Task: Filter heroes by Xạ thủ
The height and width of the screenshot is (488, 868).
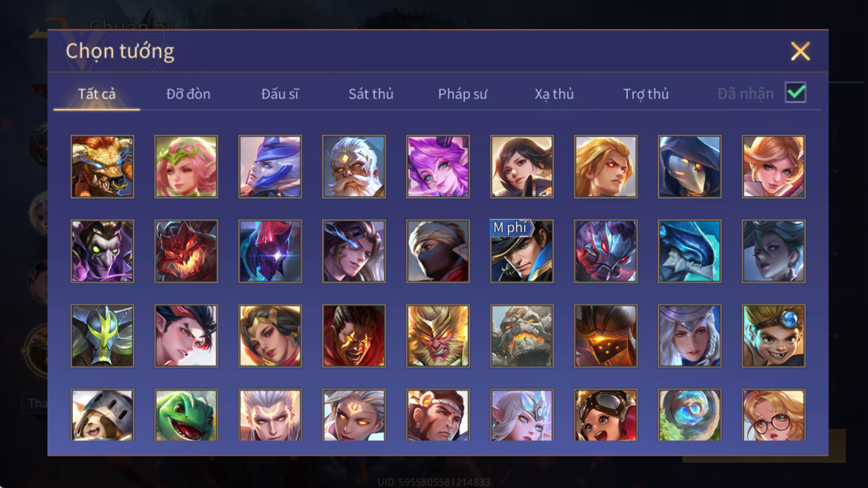Action: pos(554,94)
